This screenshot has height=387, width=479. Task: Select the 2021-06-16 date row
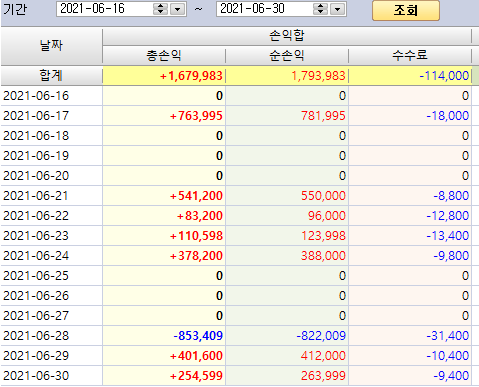coord(51,96)
